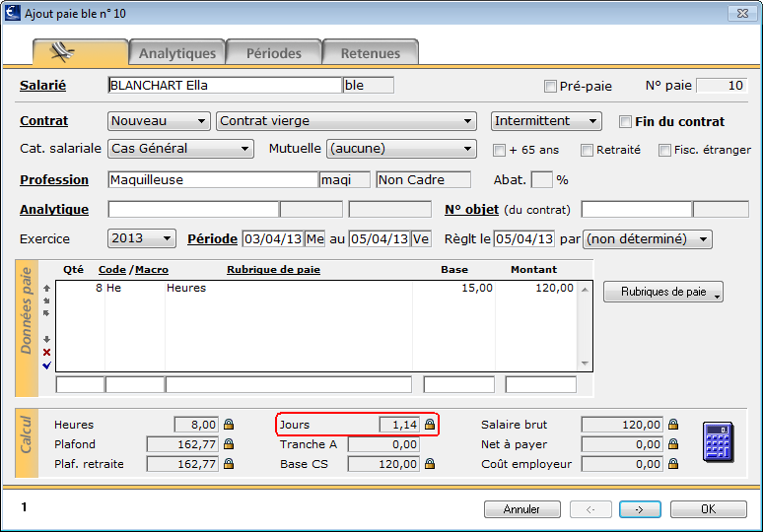Click the Annuler button
The image size is (763, 532).
pyautogui.click(x=522, y=509)
